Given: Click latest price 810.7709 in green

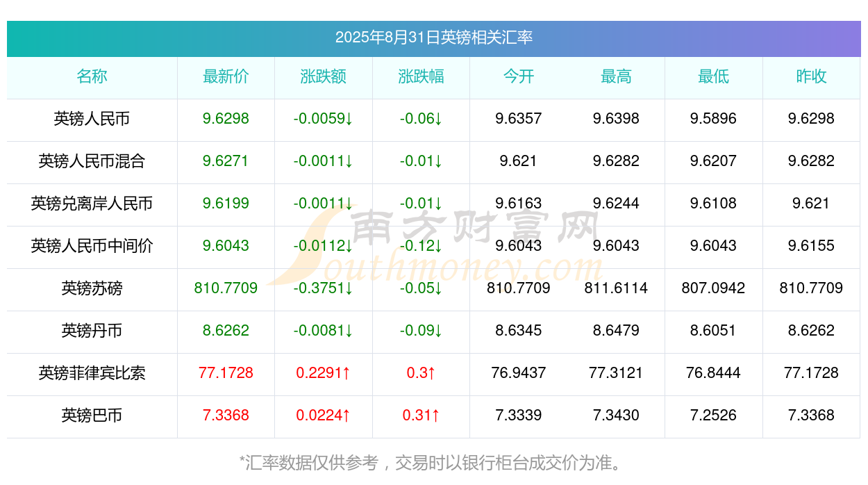Looking at the screenshot, I should pyautogui.click(x=226, y=288).
